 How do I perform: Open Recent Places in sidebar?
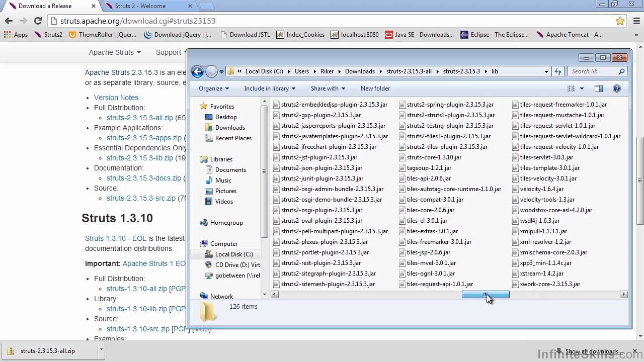click(x=228, y=138)
